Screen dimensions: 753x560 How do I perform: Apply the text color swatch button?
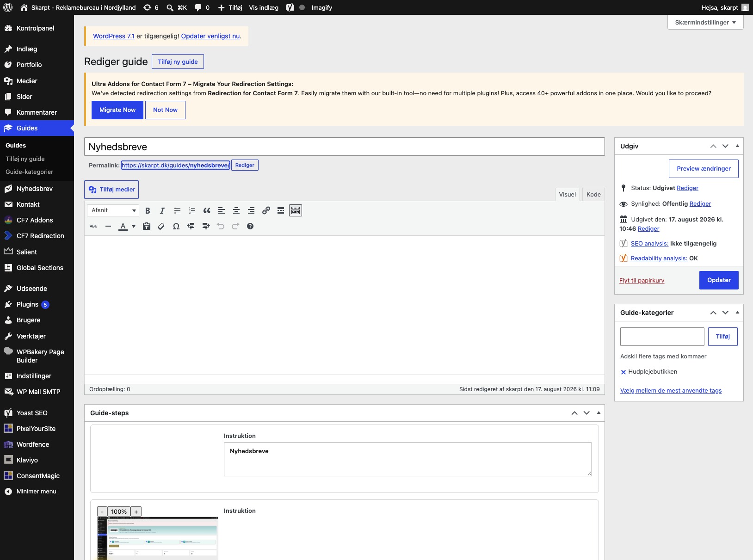click(123, 227)
